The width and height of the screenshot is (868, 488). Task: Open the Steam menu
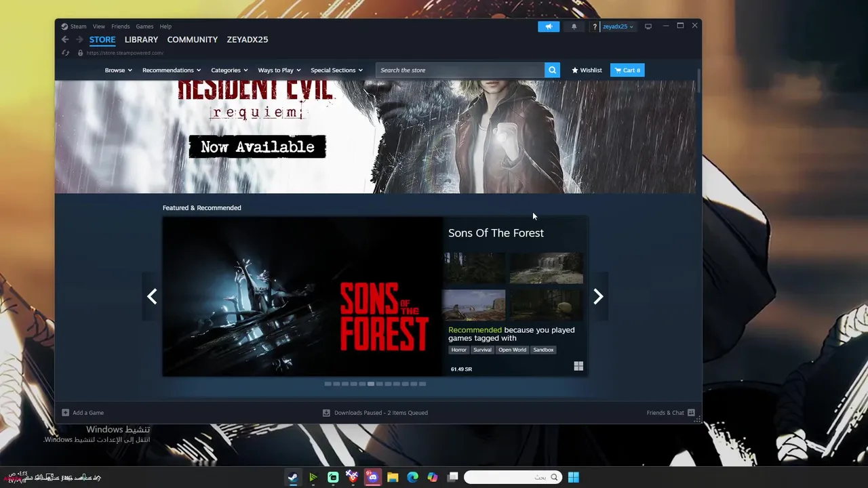(79, 26)
